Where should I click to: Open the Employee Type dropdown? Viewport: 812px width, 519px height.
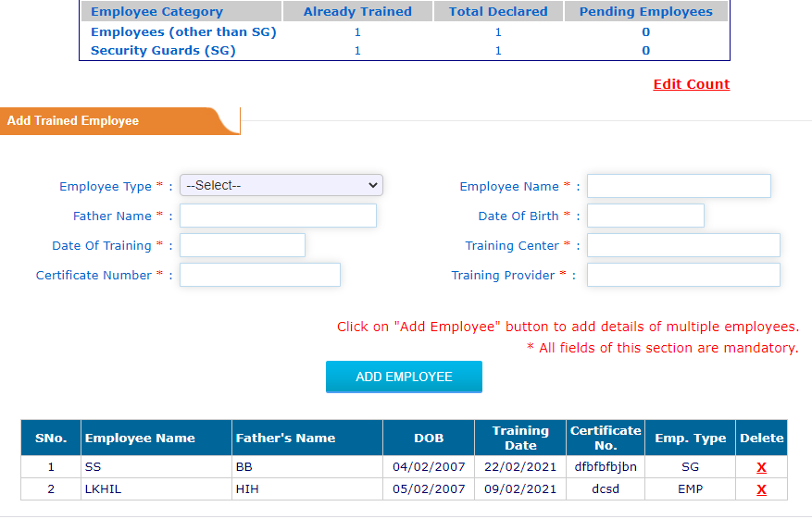click(281, 185)
